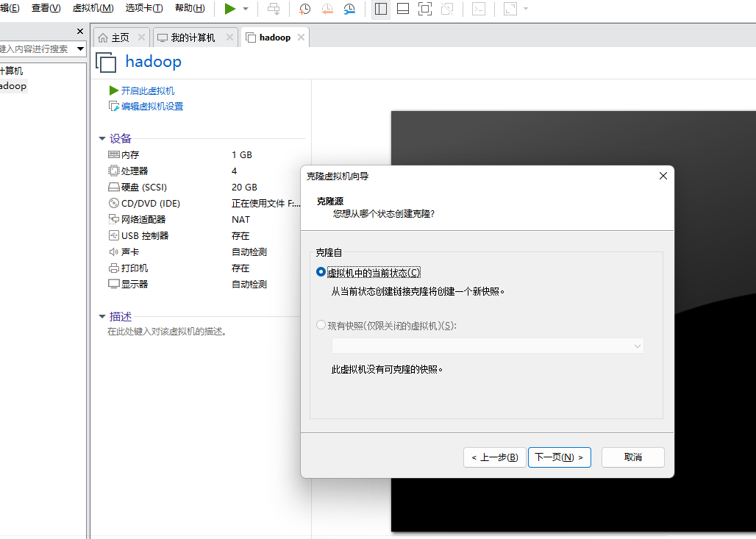Click the library search input field
The width and height of the screenshot is (756, 539).
click(x=37, y=49)
